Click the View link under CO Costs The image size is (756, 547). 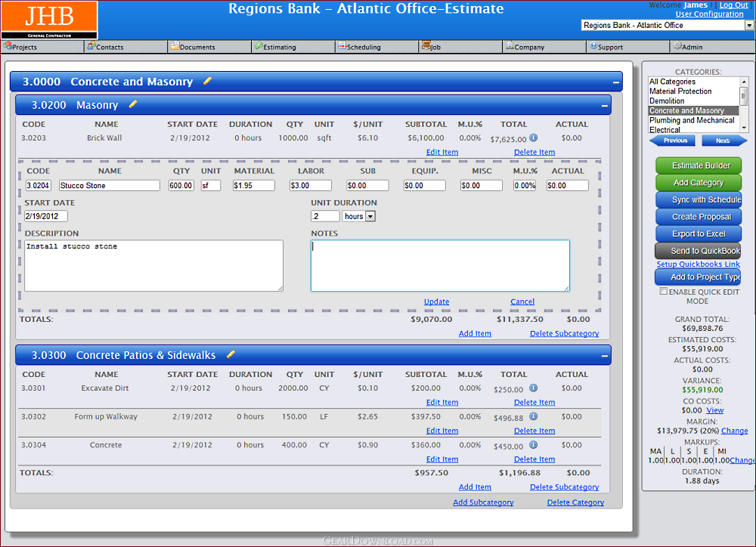coord(715,410)
